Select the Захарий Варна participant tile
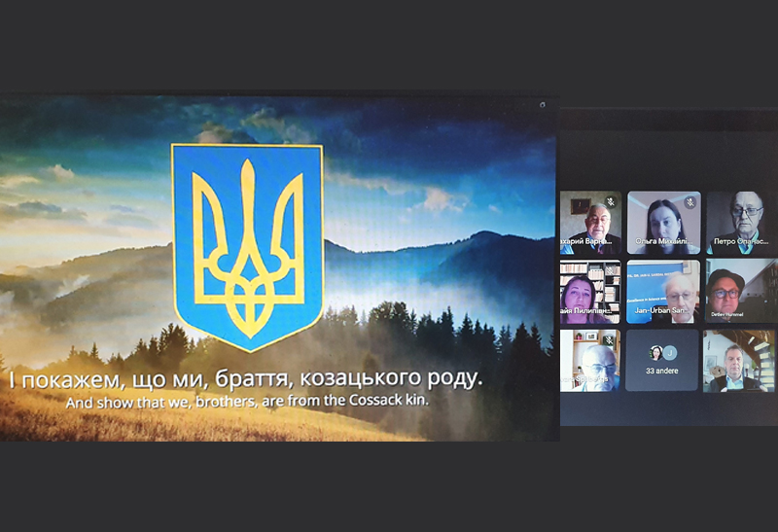Viewport: 778px width, 532px height. click(x=590, y=223)
